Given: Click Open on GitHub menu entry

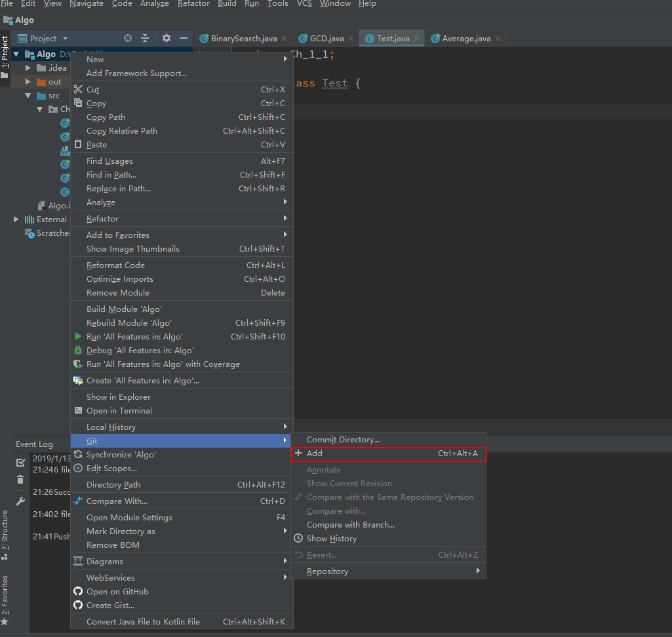Looking at the screenshot, I should [117, 592].
